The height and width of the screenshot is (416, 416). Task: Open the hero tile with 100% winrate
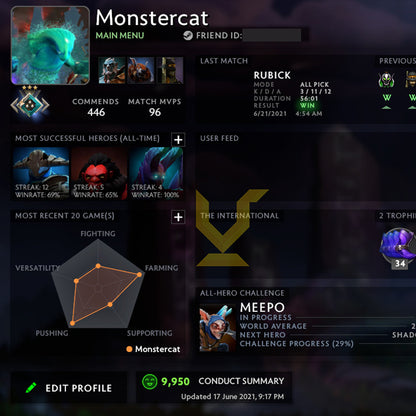point(156,173)
